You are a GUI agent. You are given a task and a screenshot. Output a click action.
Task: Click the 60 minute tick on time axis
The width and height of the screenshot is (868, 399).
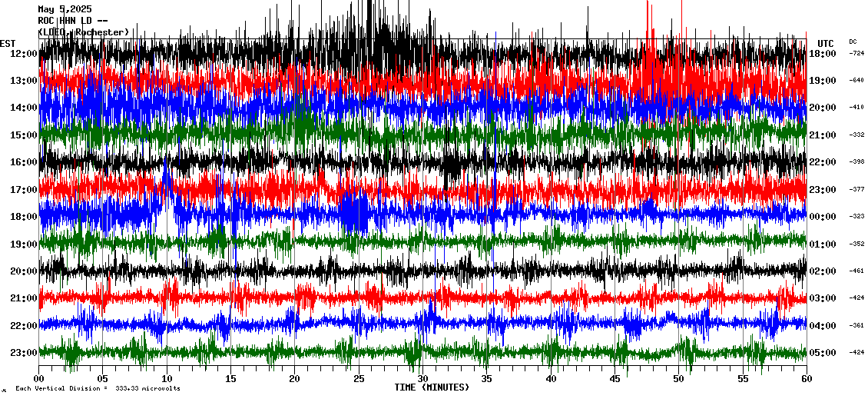pos(806,379)
